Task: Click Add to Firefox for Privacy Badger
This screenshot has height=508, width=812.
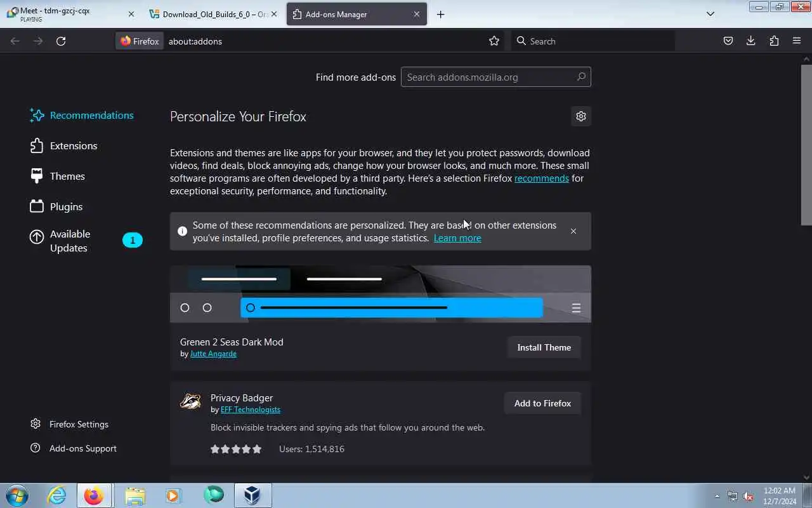Action: tap(542, 403)
